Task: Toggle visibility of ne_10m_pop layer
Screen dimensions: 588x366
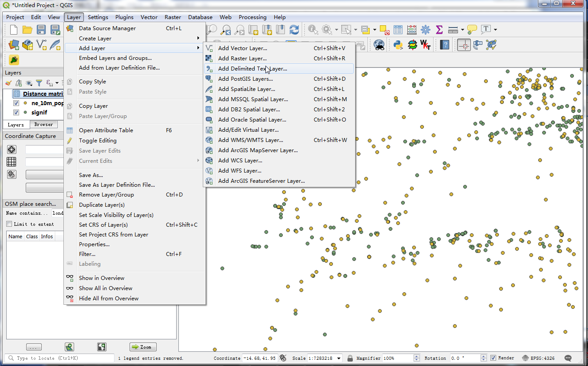Action: (x=16, y=103)
